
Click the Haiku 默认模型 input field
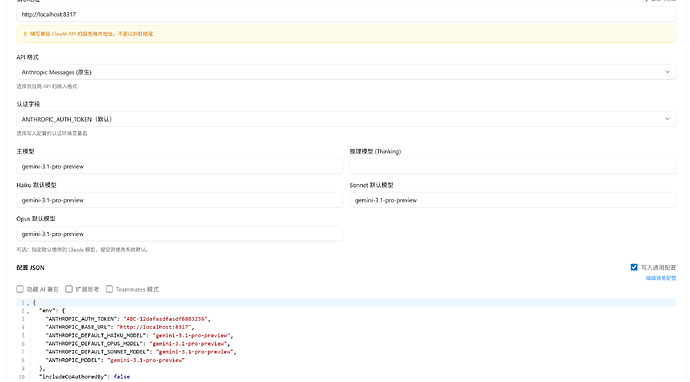click(180, 200)
